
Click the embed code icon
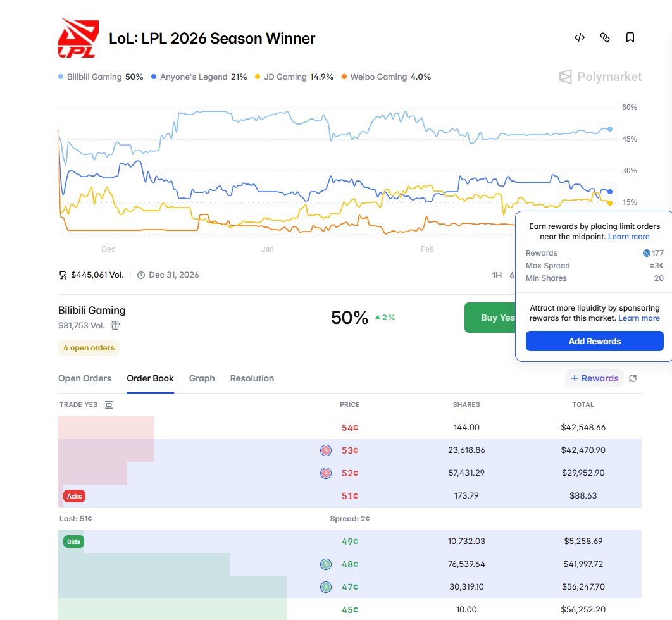tap(580, 38)
